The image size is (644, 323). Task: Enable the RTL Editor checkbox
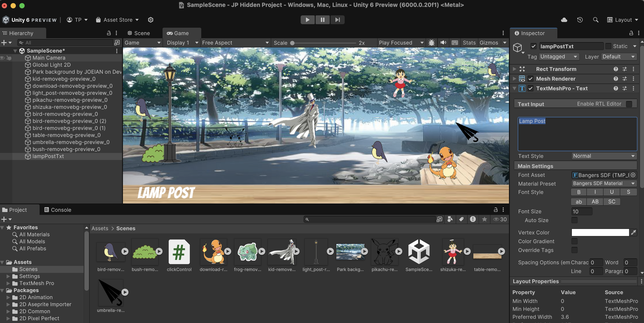pos(629,104)
